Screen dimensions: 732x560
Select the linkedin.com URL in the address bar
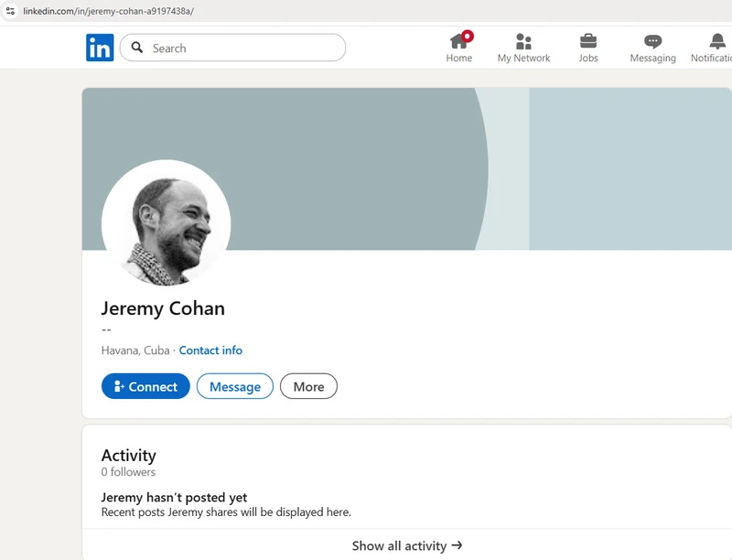point(108,11)
